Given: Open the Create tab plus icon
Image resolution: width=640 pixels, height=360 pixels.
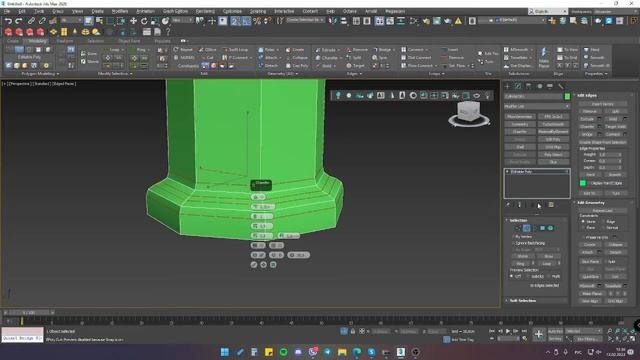Looking at the screenshot, I should (x=507, y=86).
